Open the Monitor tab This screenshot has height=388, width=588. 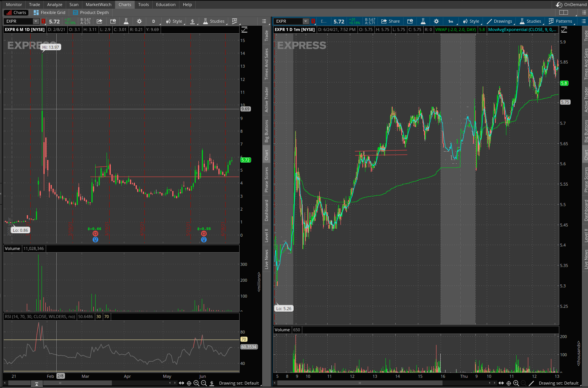click(x=14, y=5)
